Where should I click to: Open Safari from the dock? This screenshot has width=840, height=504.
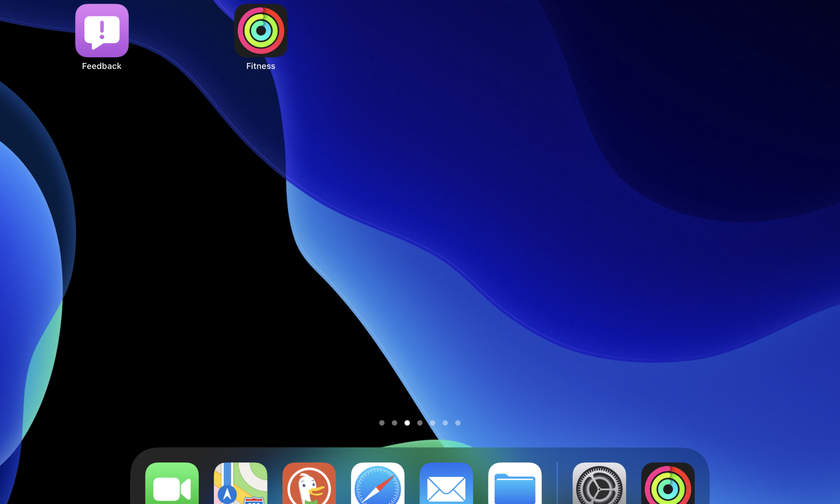[378, 483]
